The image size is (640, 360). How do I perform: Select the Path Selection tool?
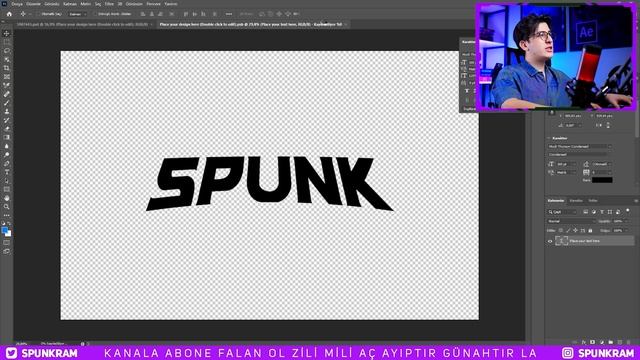click(x=7, y=180)
